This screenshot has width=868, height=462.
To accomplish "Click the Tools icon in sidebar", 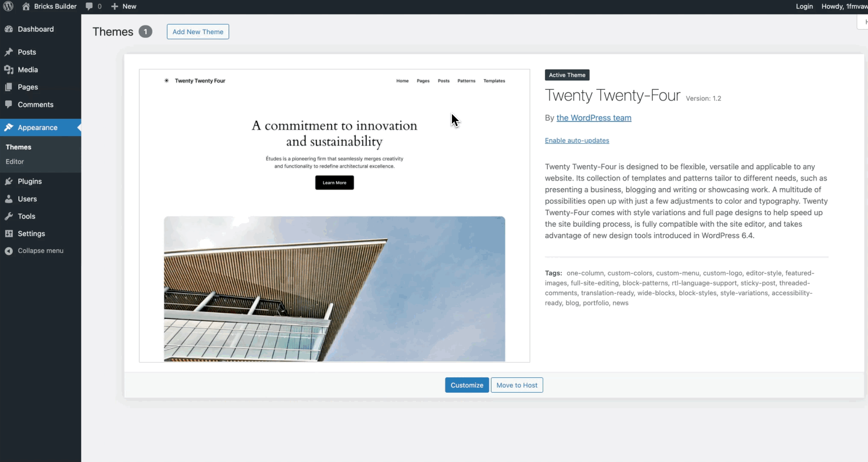I will [9, 216].
